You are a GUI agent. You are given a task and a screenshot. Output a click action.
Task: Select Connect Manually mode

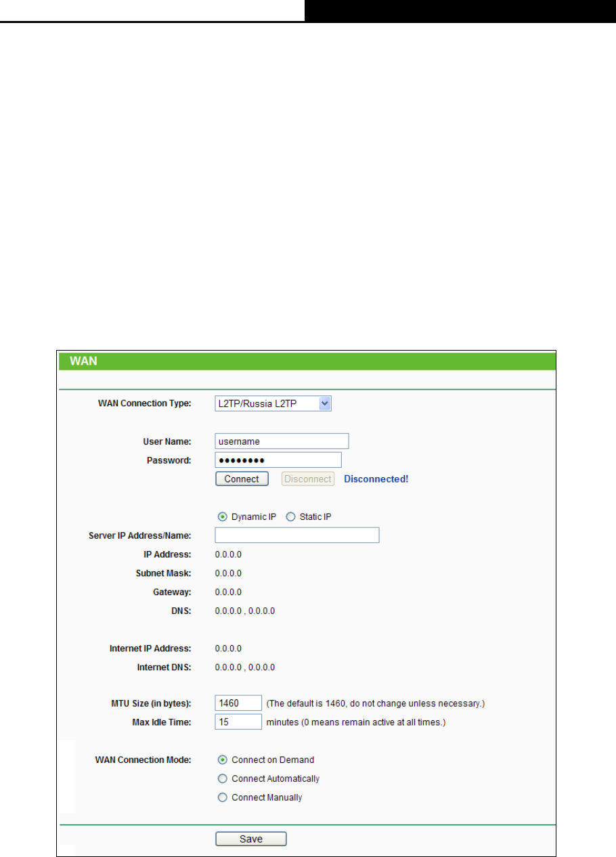pos(222,798)
